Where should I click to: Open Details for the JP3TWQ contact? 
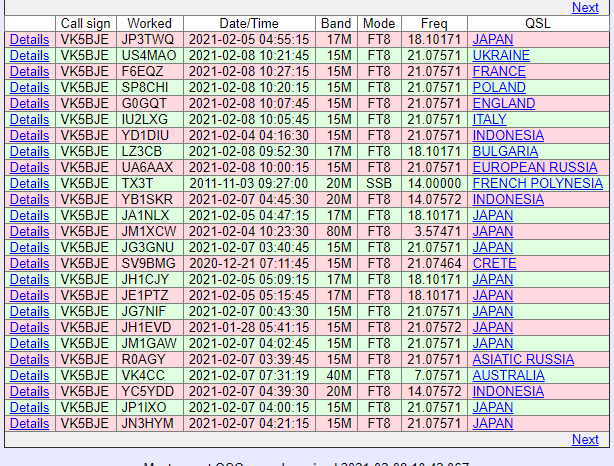[x=29, y=39]
